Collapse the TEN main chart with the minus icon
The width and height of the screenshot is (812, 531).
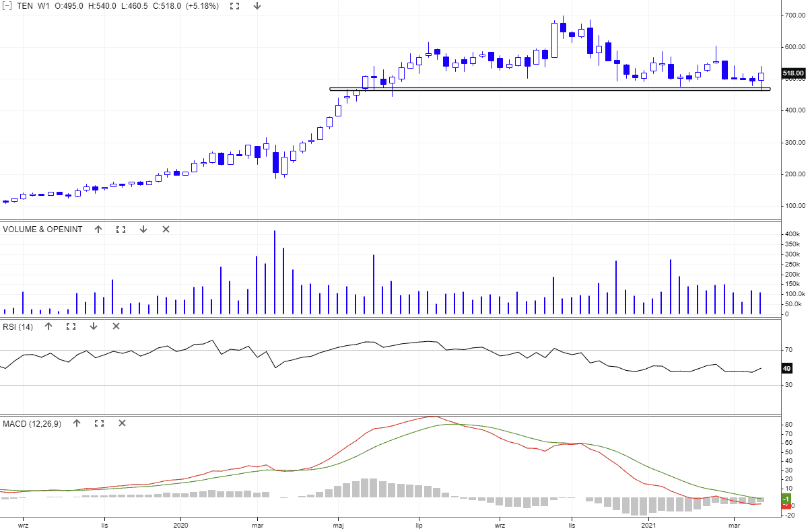click(7, 6)
